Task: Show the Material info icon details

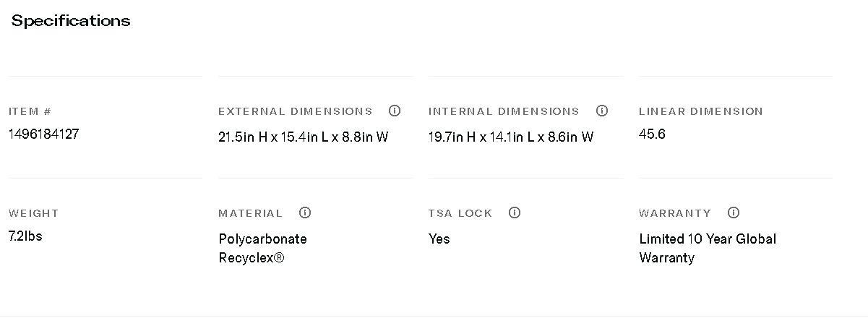Action: [305, 213]
